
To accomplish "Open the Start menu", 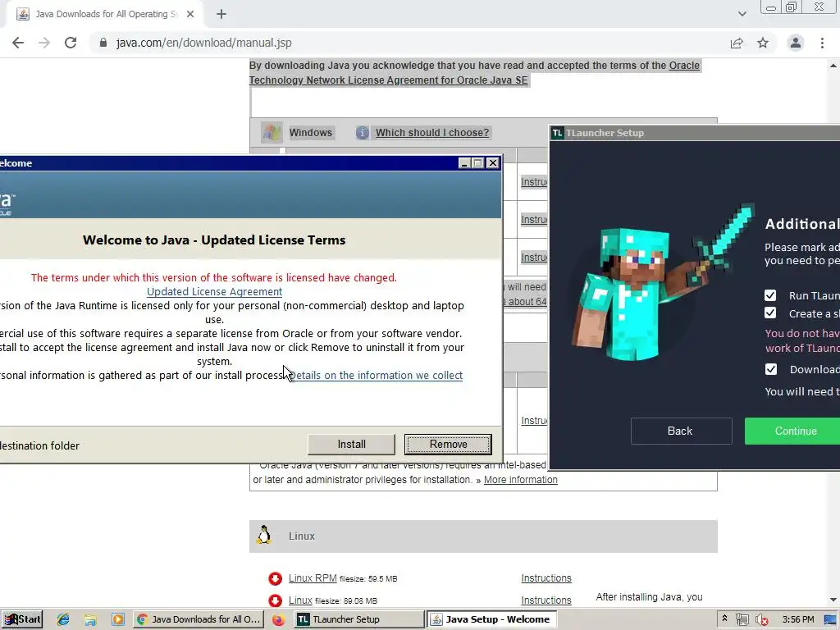I will click(22, 619).
